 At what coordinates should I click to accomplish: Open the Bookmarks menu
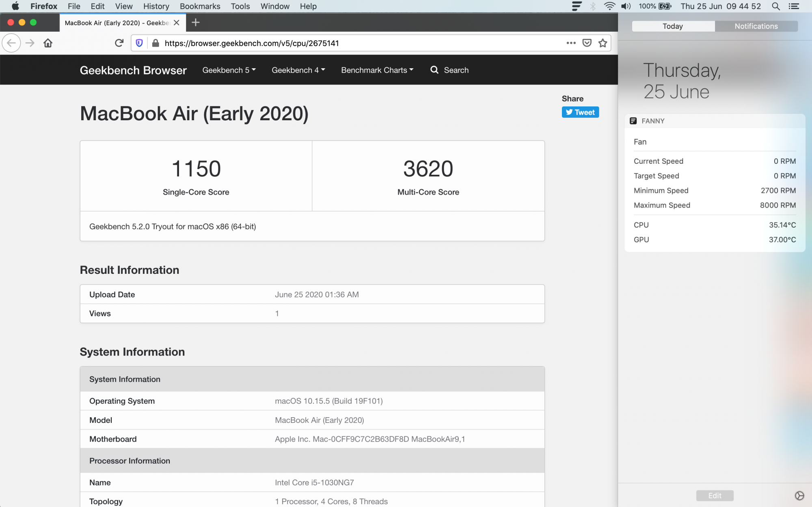click(200, 6)
